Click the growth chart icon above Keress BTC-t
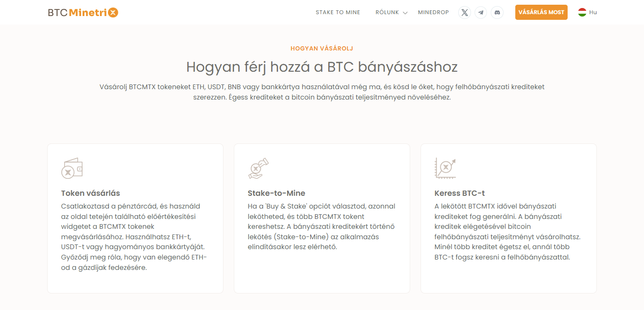This screenshot has height=310, width=644. point(445,168)
